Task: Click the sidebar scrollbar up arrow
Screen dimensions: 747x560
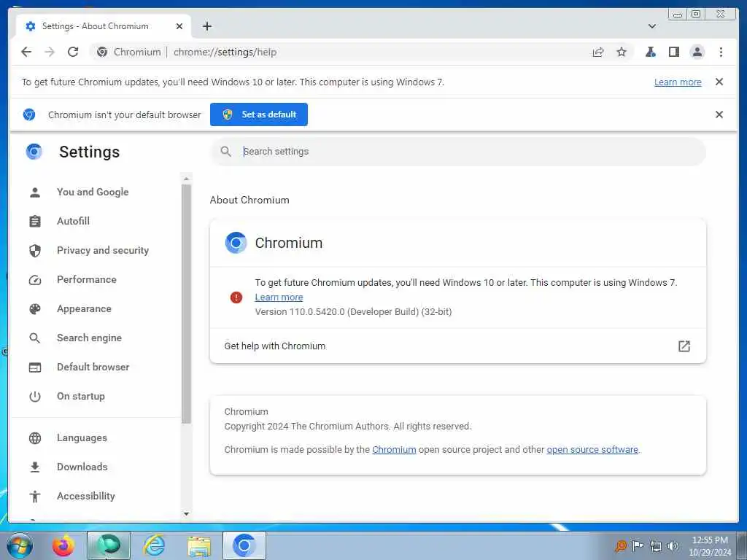Action: [186, 179]
